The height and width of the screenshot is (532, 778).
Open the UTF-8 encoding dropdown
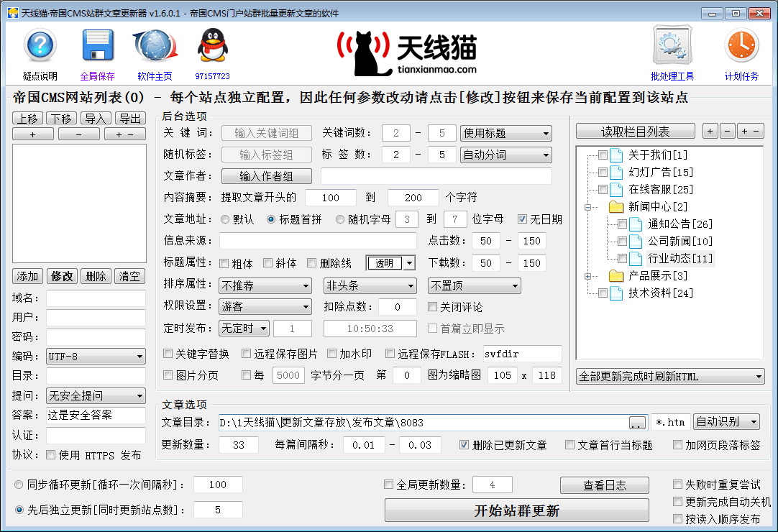[x=96, y=357]
